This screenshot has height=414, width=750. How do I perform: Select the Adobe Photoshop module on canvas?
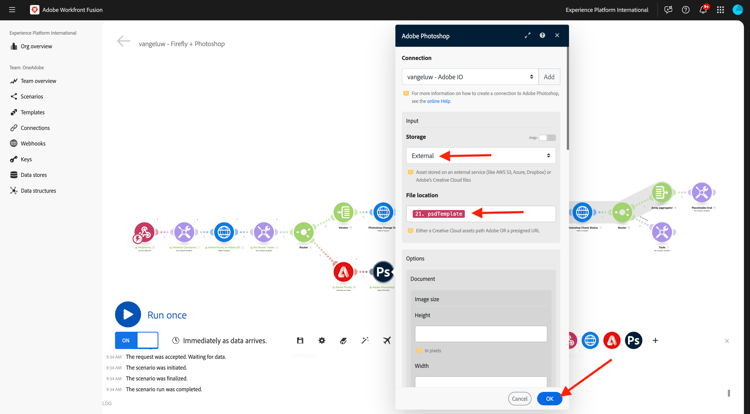383,272
